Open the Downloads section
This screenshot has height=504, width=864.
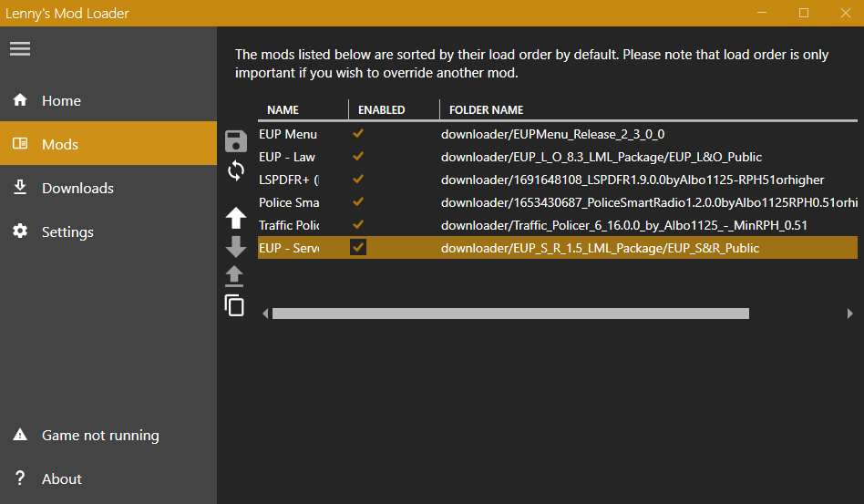(x=108, y=187)
